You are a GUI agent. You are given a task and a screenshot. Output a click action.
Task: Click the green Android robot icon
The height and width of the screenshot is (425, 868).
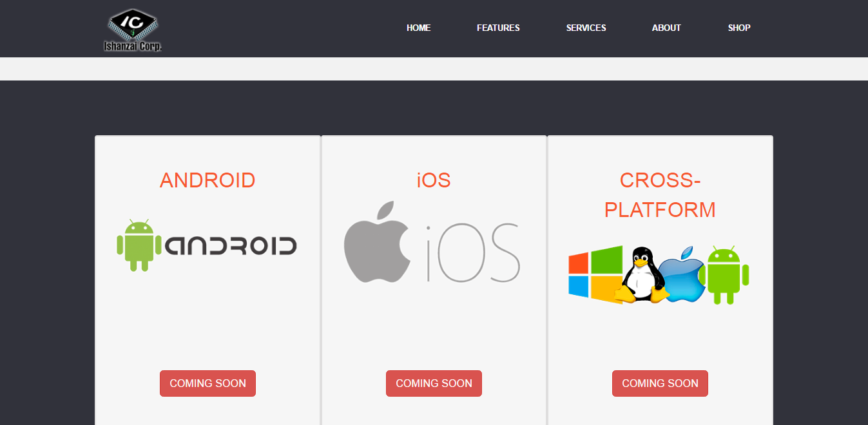point(139,245)
